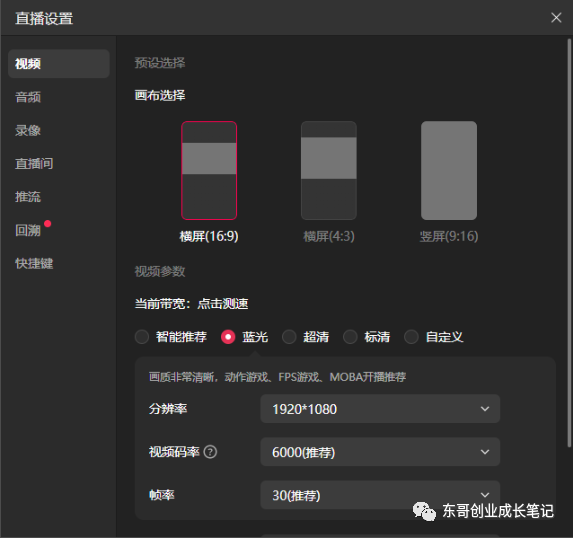Choose the 横屏(16:9) canvas thumbnail
The height and width of the screenshot is (538, 573).
pos(209,170)
